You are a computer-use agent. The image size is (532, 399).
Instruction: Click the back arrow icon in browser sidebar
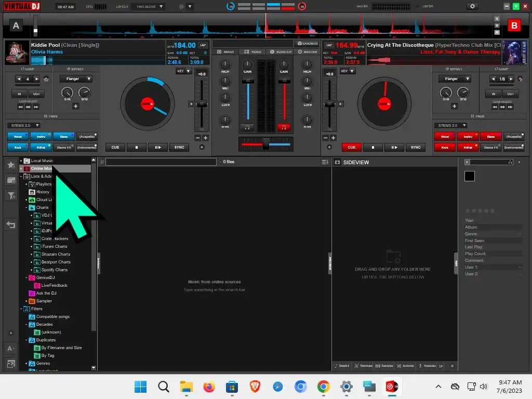coord(11,224)
